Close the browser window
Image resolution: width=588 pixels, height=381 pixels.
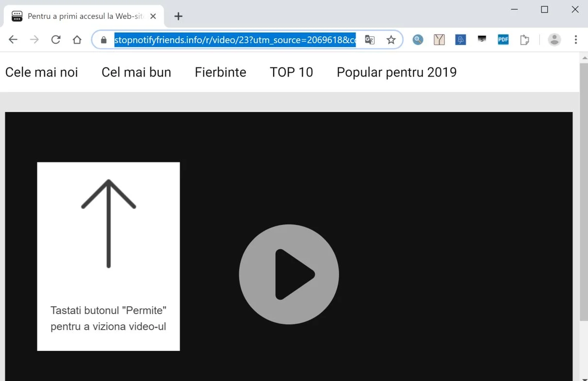pyautogui.click(x=575, y=9)
